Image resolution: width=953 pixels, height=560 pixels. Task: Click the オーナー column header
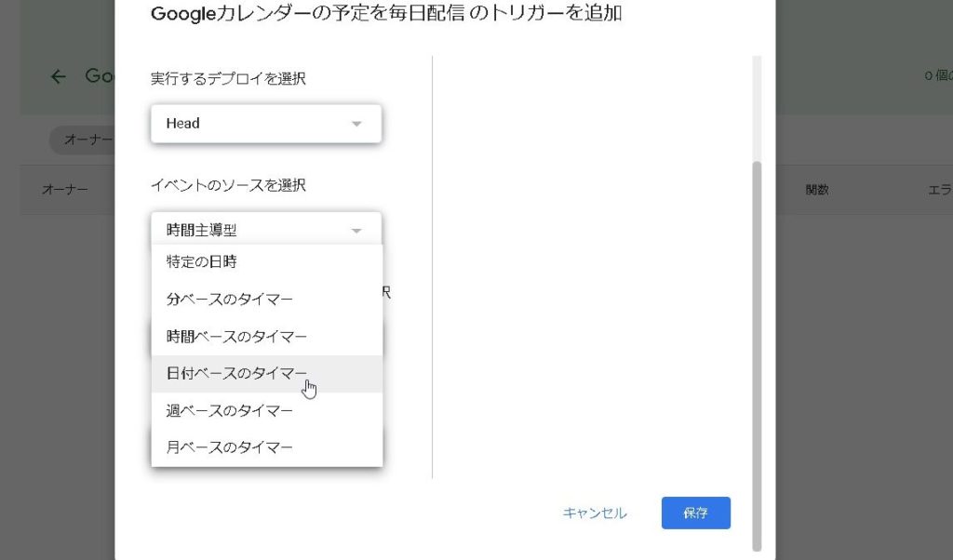[x=64, y=190]
